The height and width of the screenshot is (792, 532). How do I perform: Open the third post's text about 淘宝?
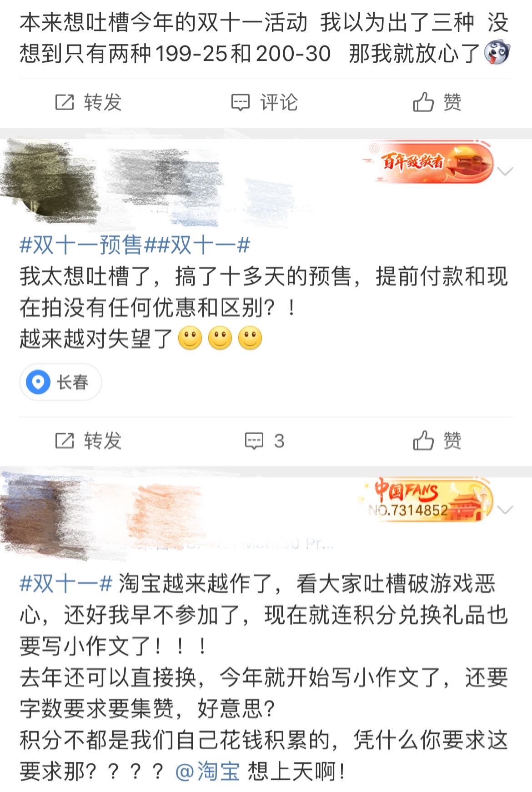264,677
